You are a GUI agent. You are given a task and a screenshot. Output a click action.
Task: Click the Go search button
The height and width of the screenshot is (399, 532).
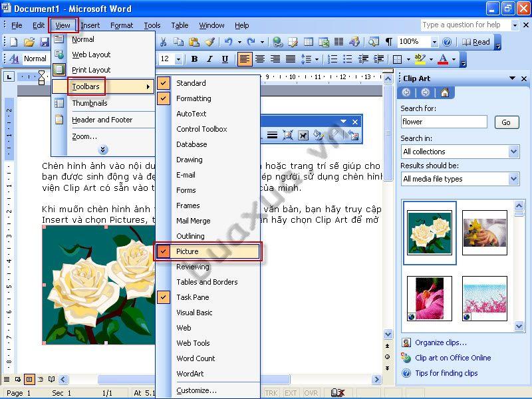[506, 122]
